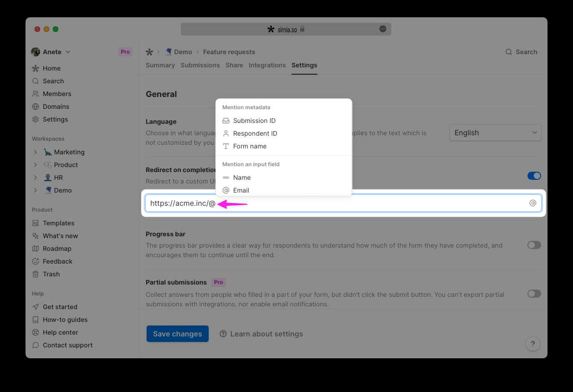The height and width of the screenshot is (392, 573).
Task: Select Respondent ID from mention menu
Action: [284, 133]
